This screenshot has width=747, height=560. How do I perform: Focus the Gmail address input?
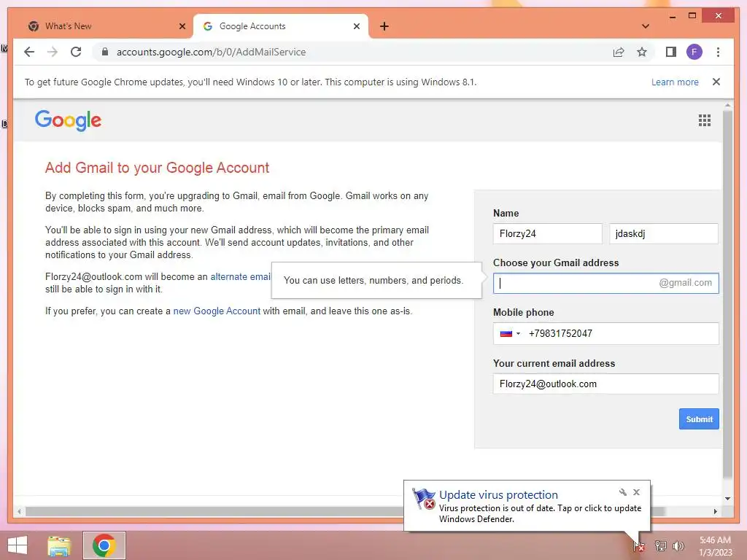click(x=605, y=284)
